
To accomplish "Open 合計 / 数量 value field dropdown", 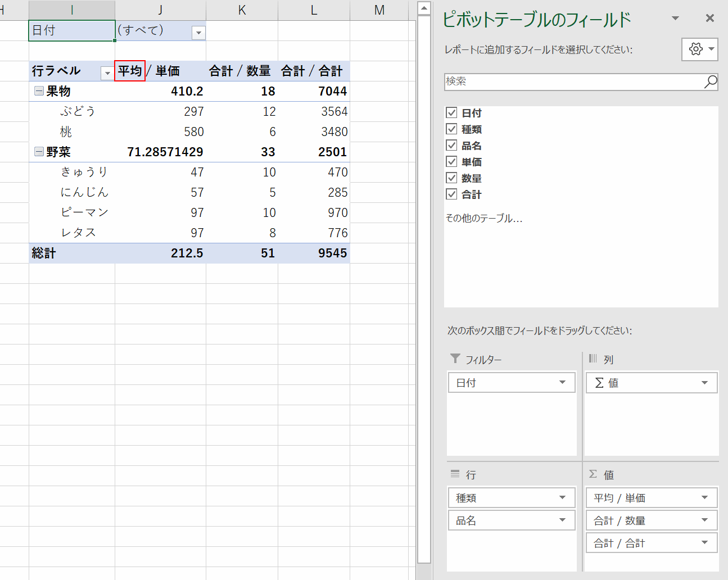I will click(704, 520).
